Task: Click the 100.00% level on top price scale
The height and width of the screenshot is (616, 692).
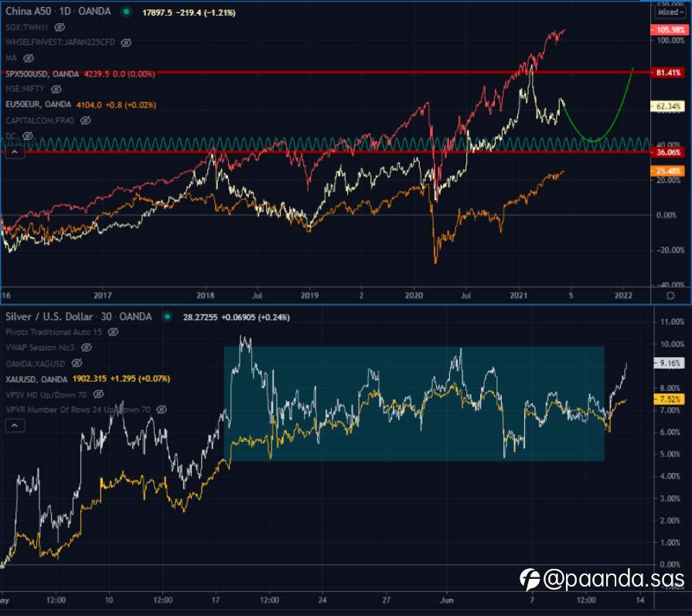Action: (x=671, y=41)
